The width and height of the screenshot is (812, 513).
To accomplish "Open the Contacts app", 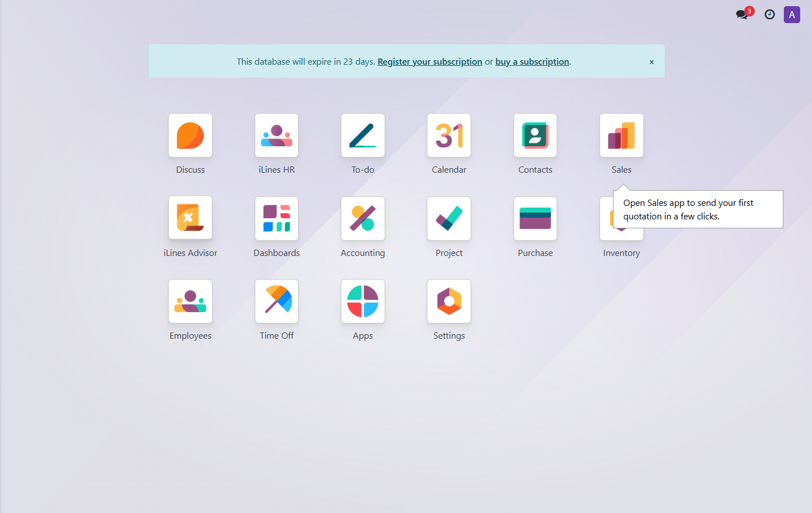I will pos(535,136).
